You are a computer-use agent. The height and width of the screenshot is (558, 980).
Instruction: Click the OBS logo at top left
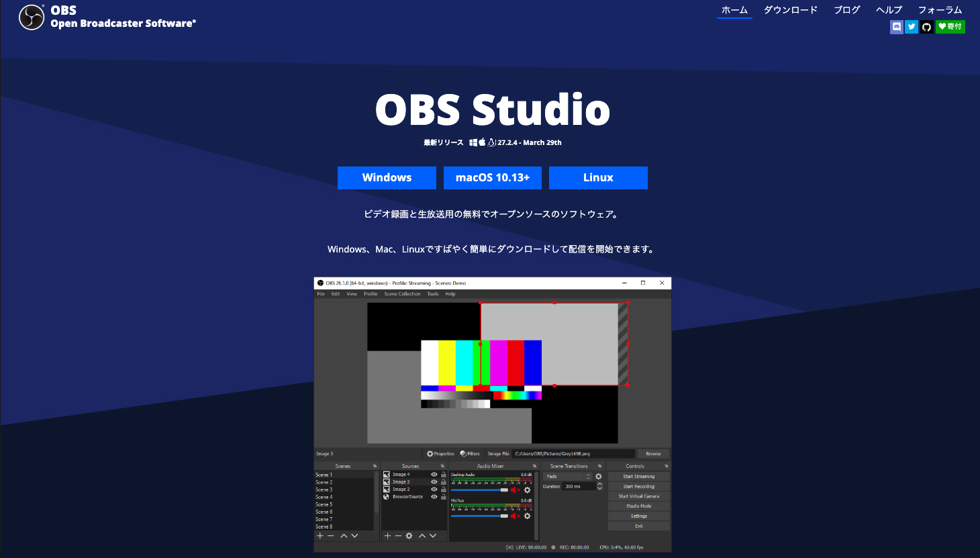click(32, 17)
